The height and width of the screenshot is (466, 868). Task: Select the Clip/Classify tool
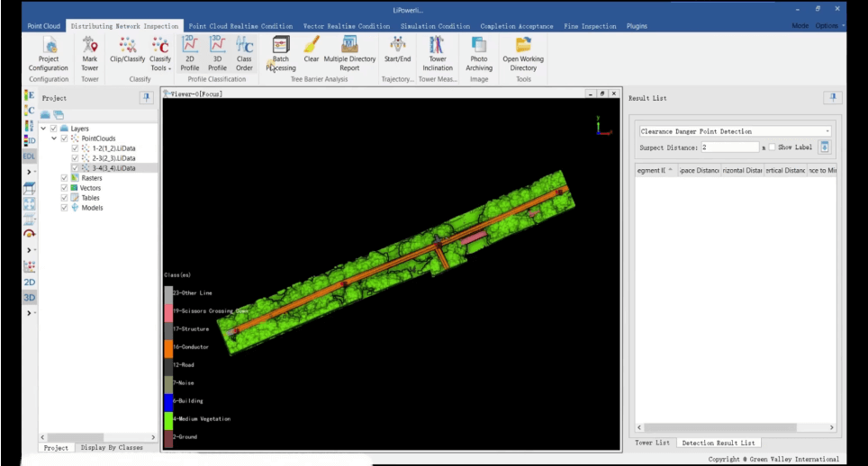[x=128, y=53]
